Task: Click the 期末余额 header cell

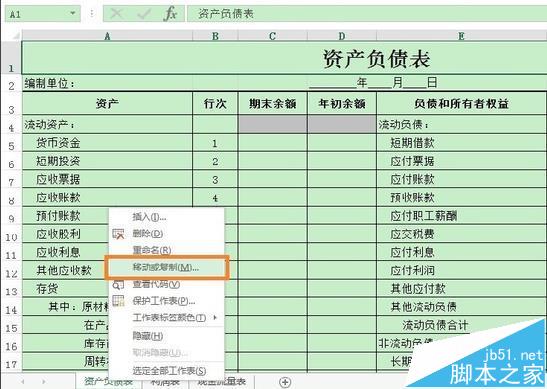Action: tap(272, 103)
